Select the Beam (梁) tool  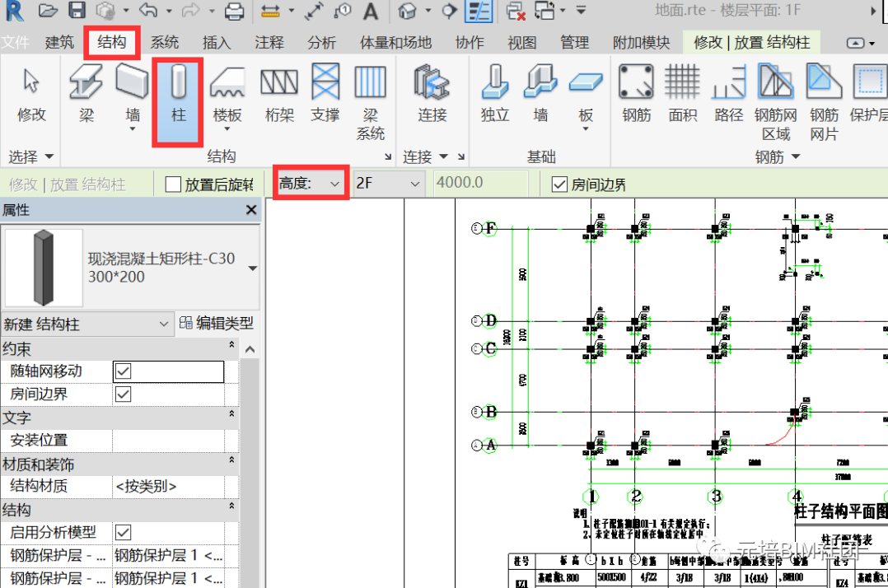(x=86, y=94)
